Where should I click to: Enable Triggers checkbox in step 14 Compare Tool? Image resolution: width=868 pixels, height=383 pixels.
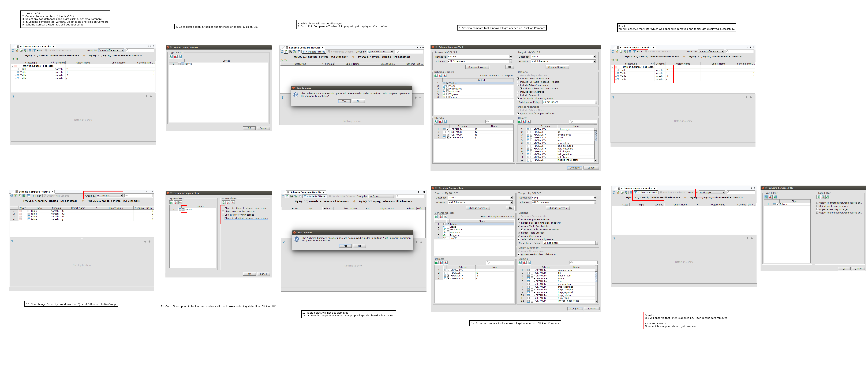[x=448, y=235]
